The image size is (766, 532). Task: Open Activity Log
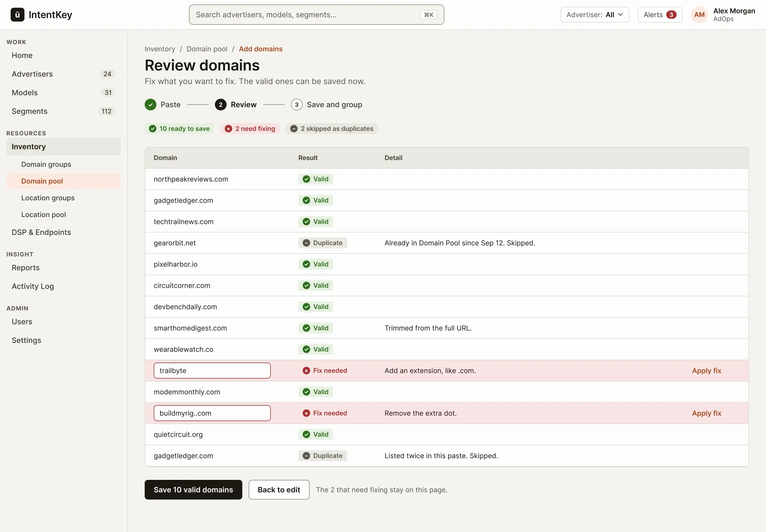[63, 286]
